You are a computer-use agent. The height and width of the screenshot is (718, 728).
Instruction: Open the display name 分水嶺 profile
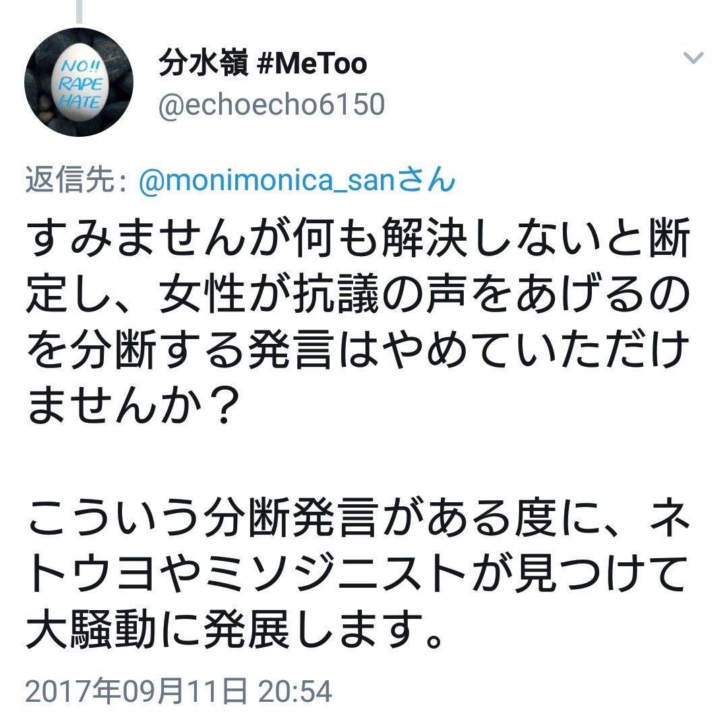click(204, 63)
